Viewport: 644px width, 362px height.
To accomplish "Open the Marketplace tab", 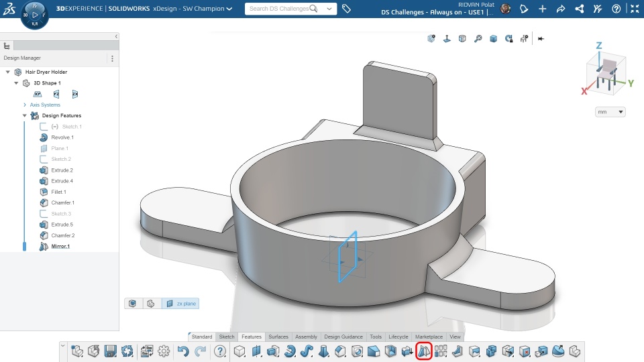I will (429, 337).
